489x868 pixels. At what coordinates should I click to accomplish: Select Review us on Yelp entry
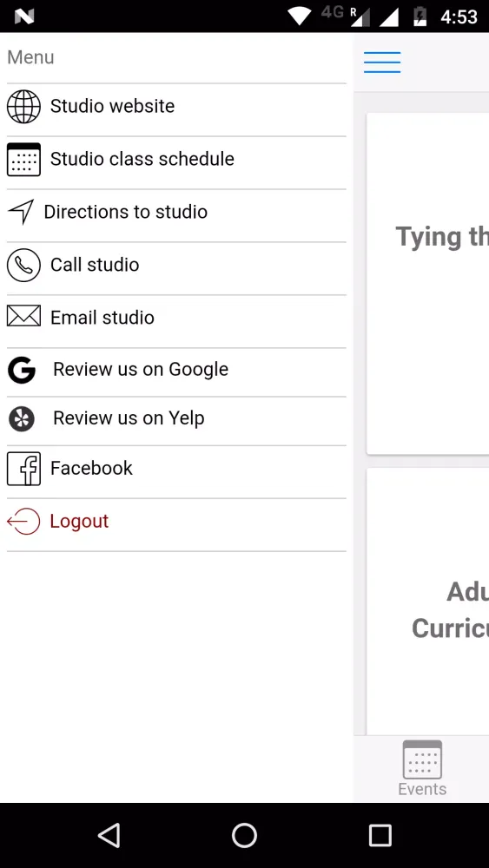click(x=176, y=418)
